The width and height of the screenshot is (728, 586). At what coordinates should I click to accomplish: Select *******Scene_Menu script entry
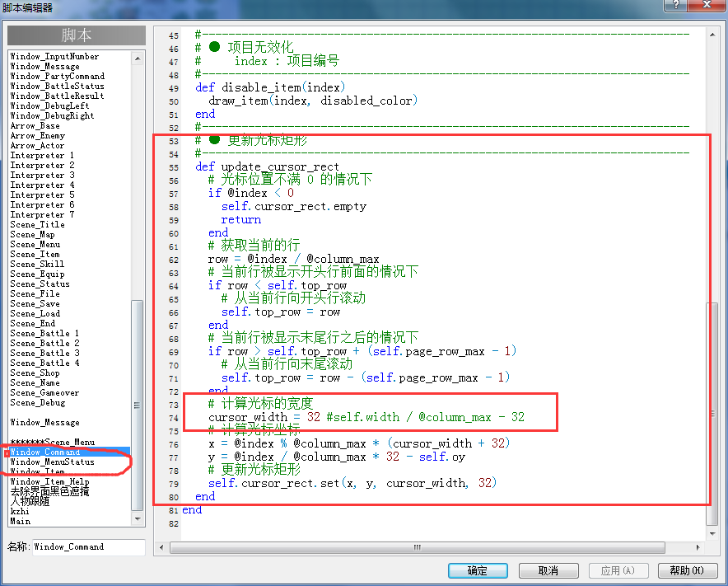tap(53, 442)
